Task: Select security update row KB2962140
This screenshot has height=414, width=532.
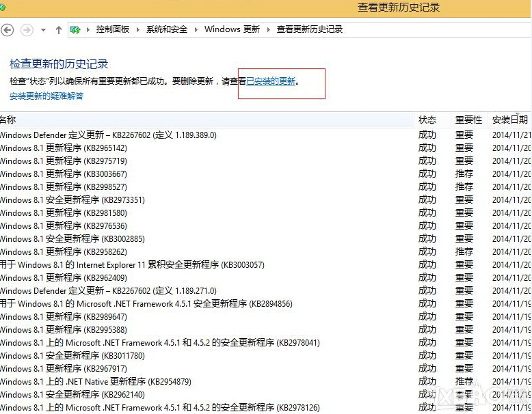Action: click(x=266, y=395)
